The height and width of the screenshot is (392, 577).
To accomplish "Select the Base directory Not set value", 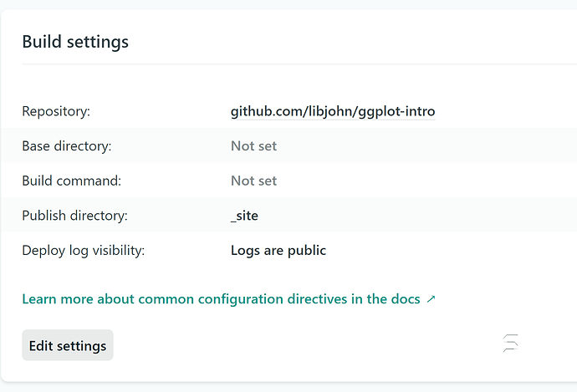I will (253, 146).
